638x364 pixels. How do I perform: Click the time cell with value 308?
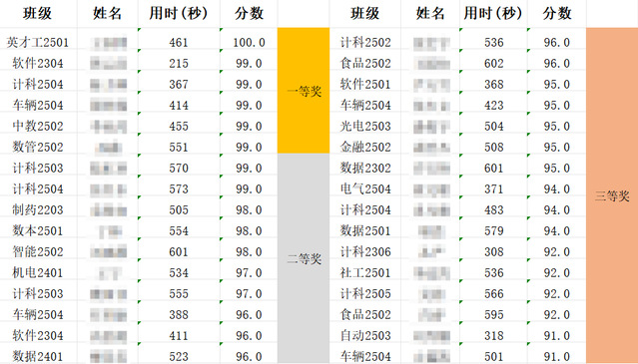[x=493, y=252]
